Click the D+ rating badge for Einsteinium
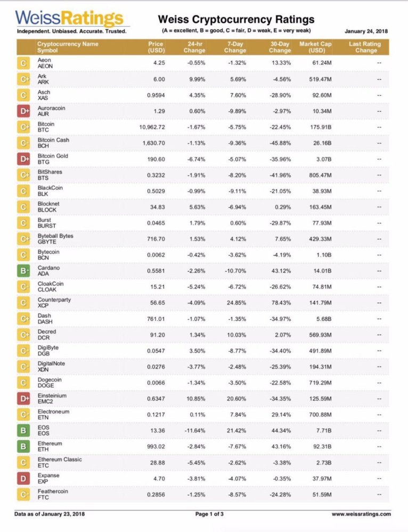 tap(24, 398)
